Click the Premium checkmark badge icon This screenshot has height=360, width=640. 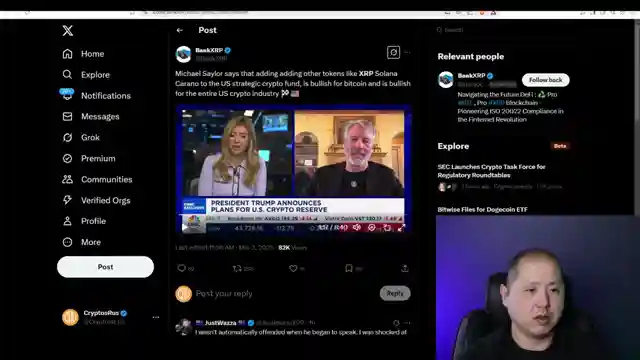click(67, 158)
